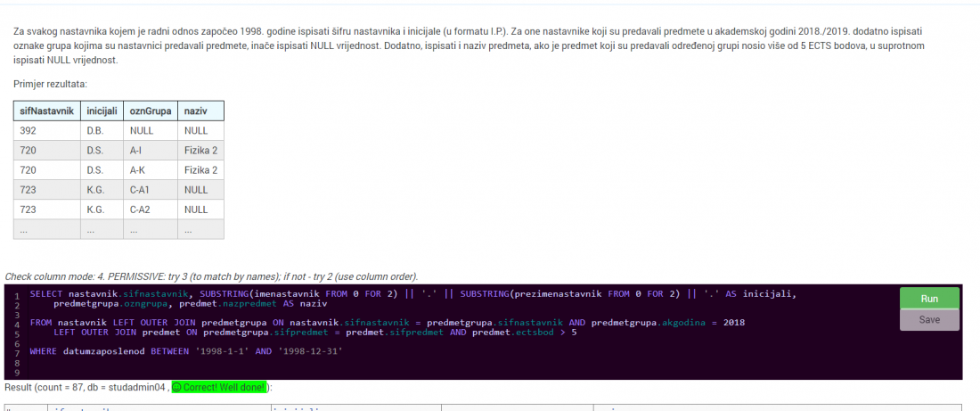
Task: Select the D.B. initials cell
Action: click(x=102, y=131)
